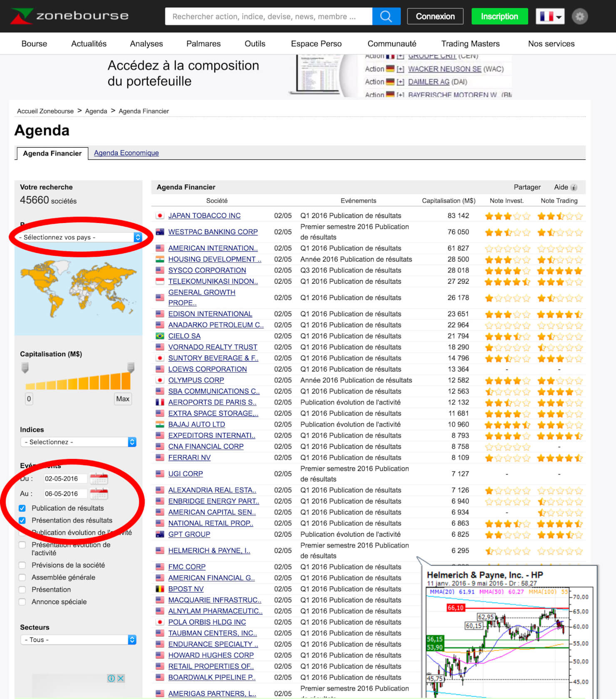This screenshot has width=616, height=699.
Task: Click the Au date field 06-05-2016
Action: click(66, 493)
